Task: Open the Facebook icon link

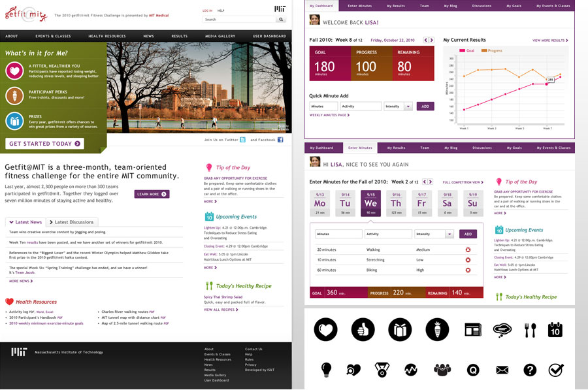Action: click(280, 140)
